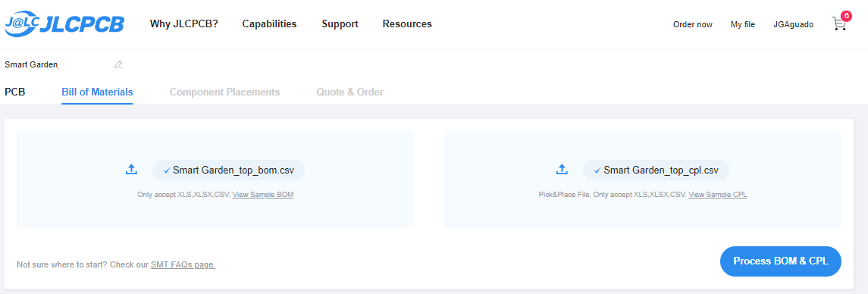Viewport: 868px width, 294px height.
Task: Visit the SMT FAQs page link
Action: [x=183, y=264]
